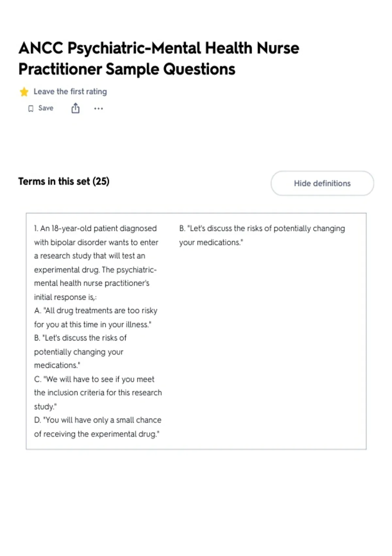Click the question 1 opening line about 18-year-old patient
The height and width of the screenshot is (556, 392).
(95, 228)
